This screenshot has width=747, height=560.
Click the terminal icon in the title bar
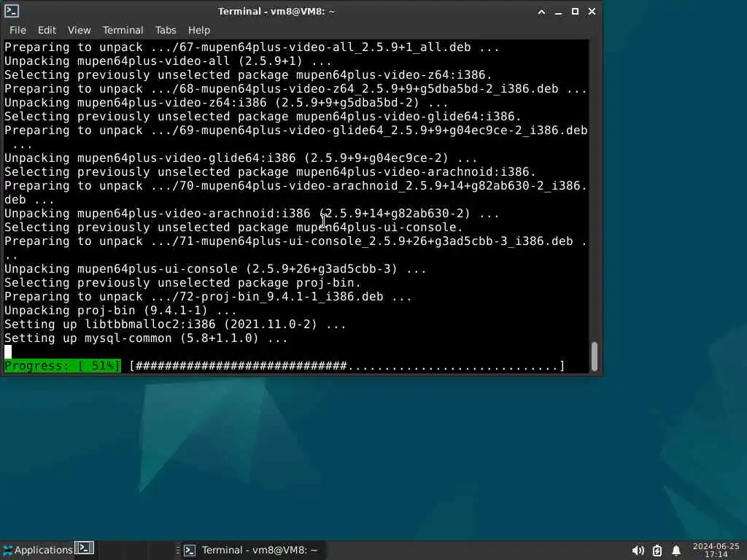coord(12,11)
